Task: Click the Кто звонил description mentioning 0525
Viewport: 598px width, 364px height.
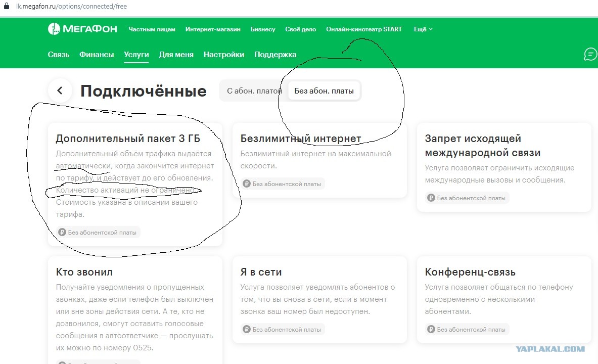Action: click(134, 317)
